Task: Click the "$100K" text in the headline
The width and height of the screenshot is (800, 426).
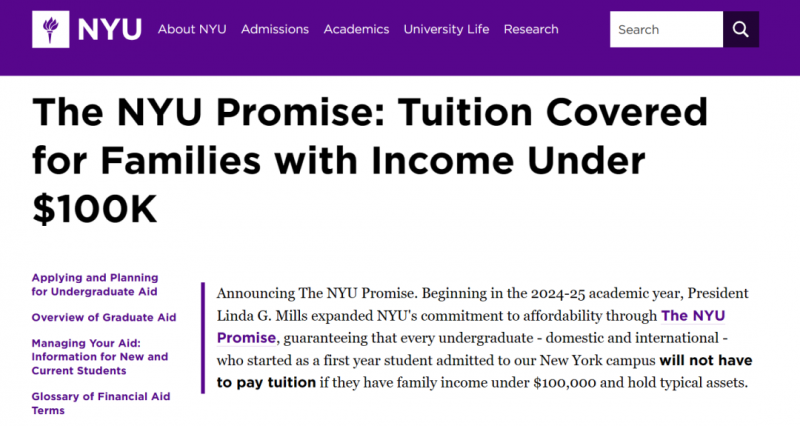Action: [95, 209]
